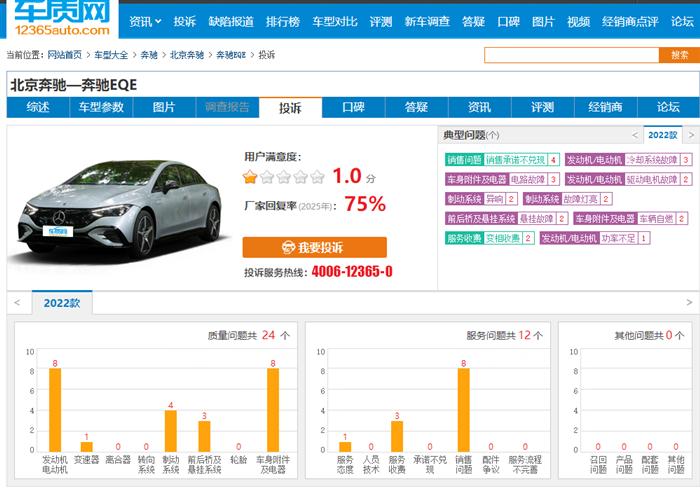
Task: Open 缺陷报道 in top navigation
Action: [x=231, y=21]
